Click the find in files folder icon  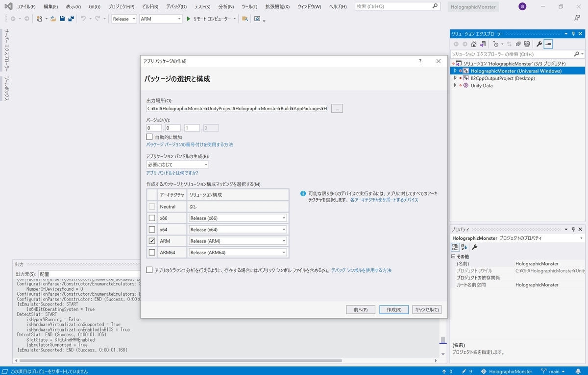[x=245, y=19]
